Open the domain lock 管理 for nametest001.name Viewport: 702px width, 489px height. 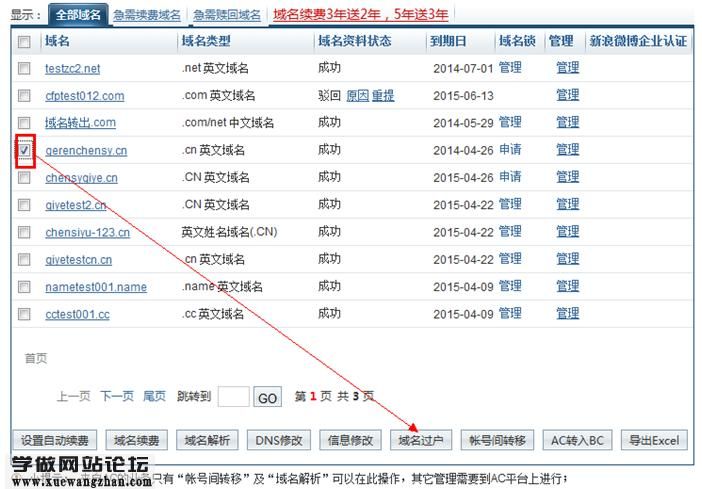(510, 286)
